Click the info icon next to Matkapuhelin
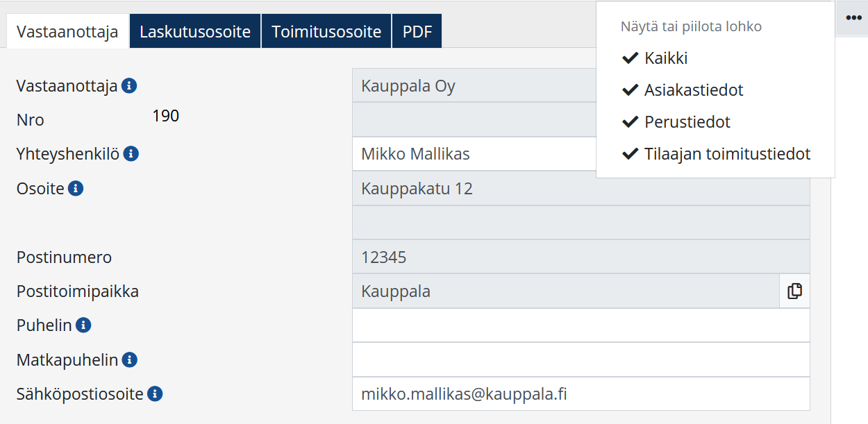Screen dimensions: 868x424 tap(129, 359)
